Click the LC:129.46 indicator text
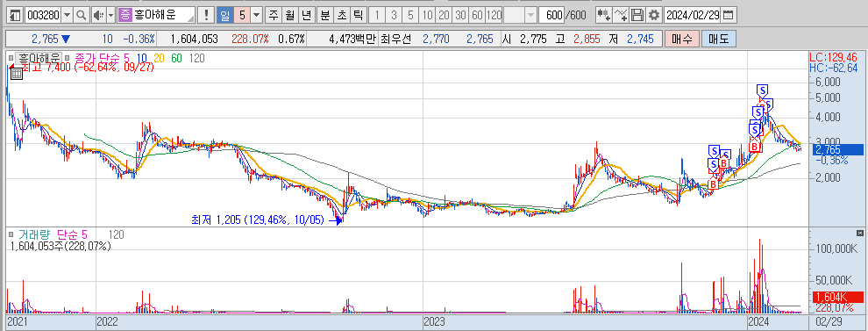 click(x=833, y=57)
